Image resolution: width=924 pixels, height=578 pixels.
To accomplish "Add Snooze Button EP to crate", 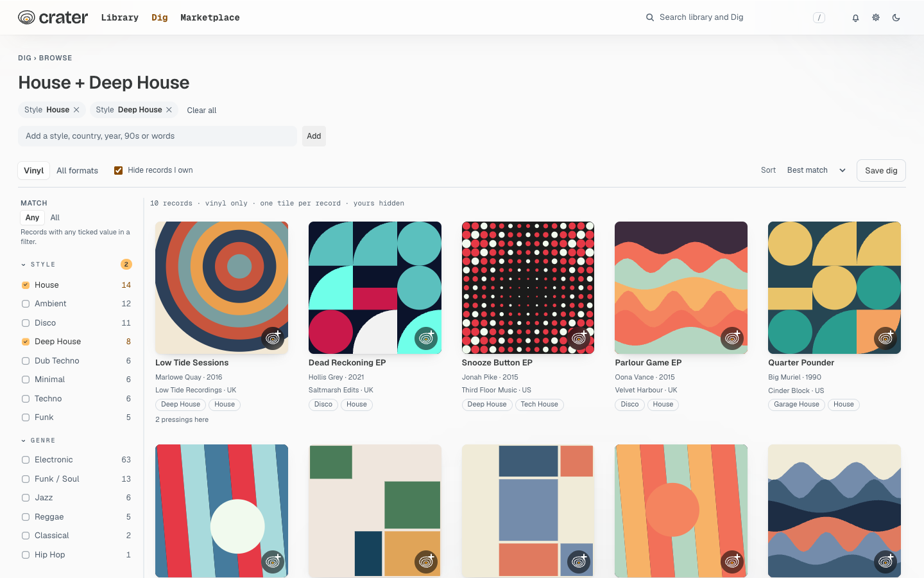I will pos(579,338).
